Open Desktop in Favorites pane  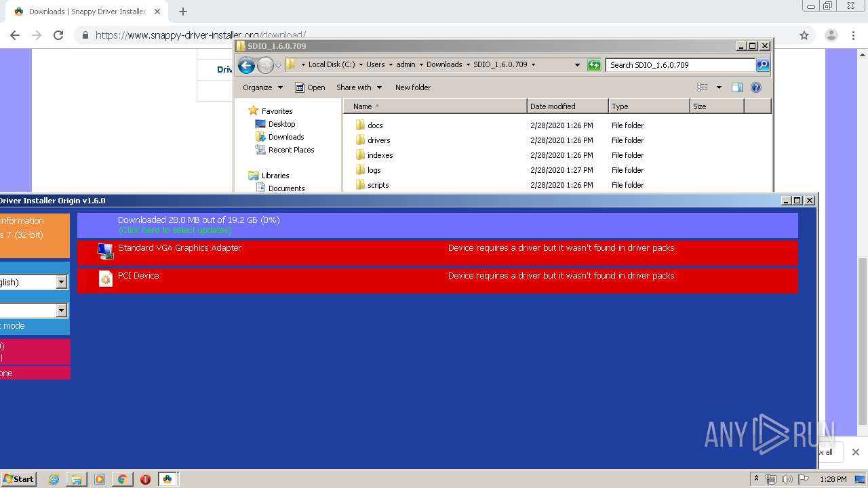click(275, 124)
